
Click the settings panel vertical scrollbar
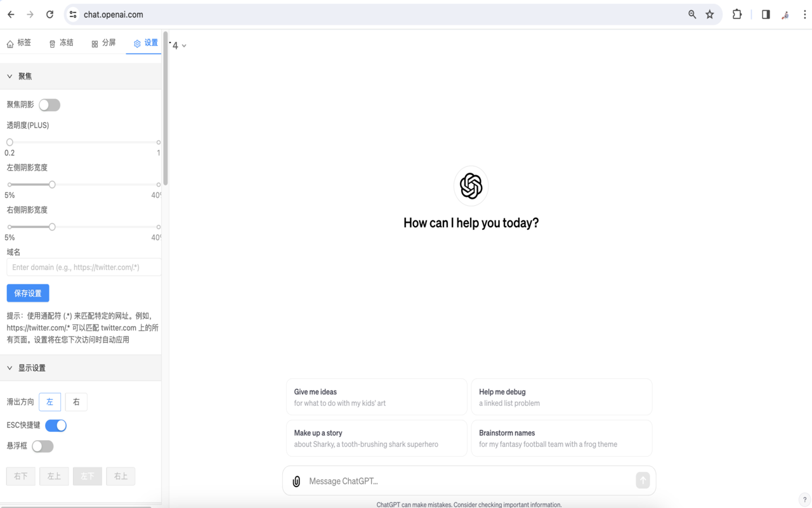[x=166, y=108]
